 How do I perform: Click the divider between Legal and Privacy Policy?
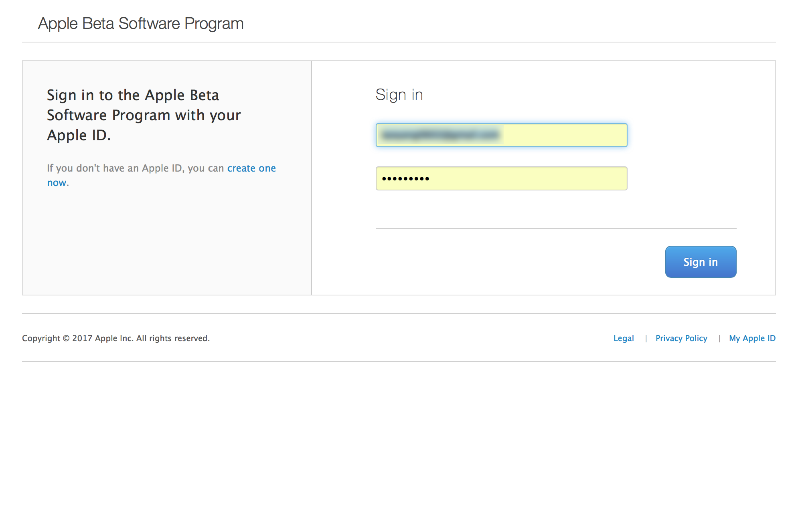[646, 338]
